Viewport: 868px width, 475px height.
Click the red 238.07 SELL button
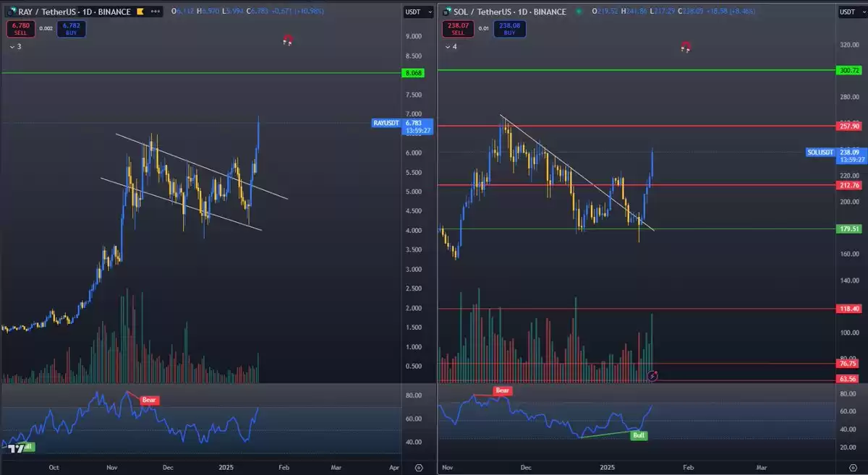tap(457, 28)
